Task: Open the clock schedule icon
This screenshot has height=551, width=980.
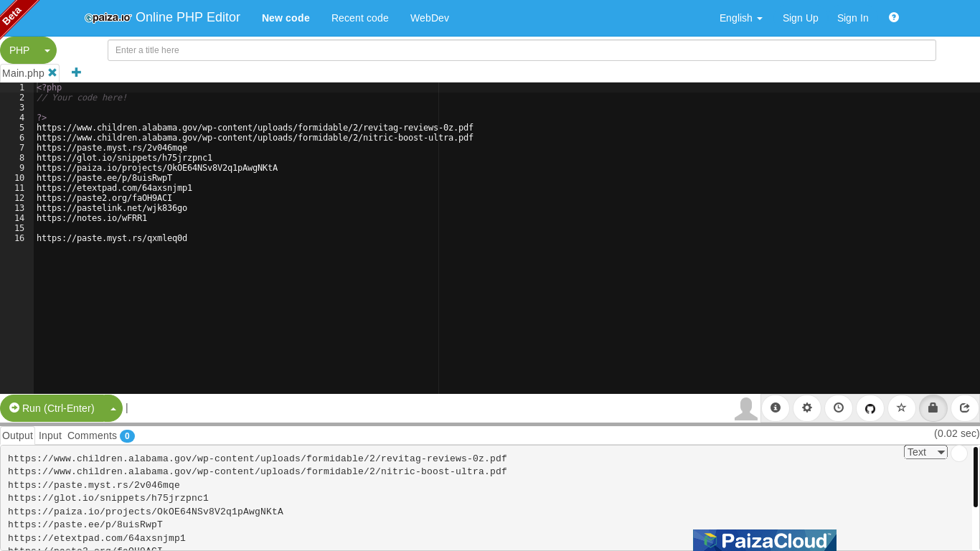Action: 839,408
